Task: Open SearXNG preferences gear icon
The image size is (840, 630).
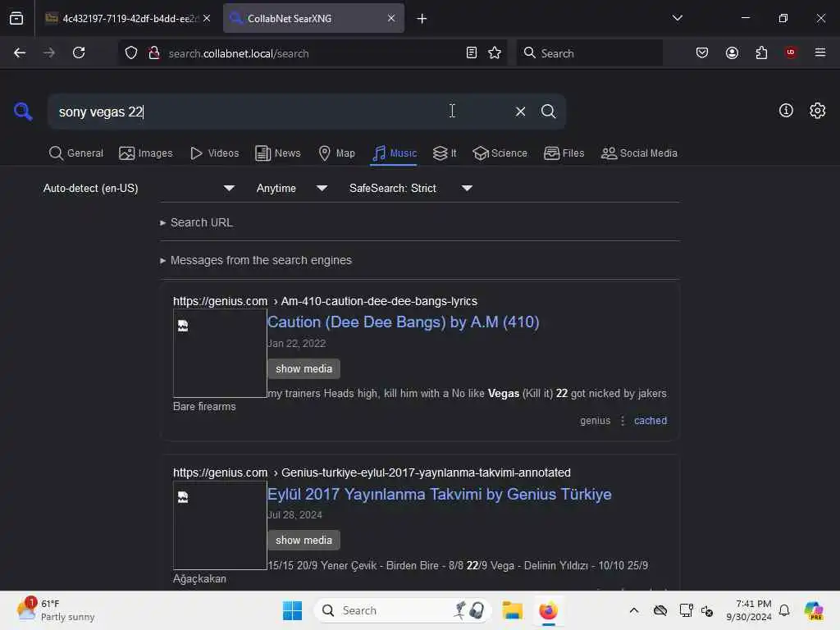Action: click(817, 111)
